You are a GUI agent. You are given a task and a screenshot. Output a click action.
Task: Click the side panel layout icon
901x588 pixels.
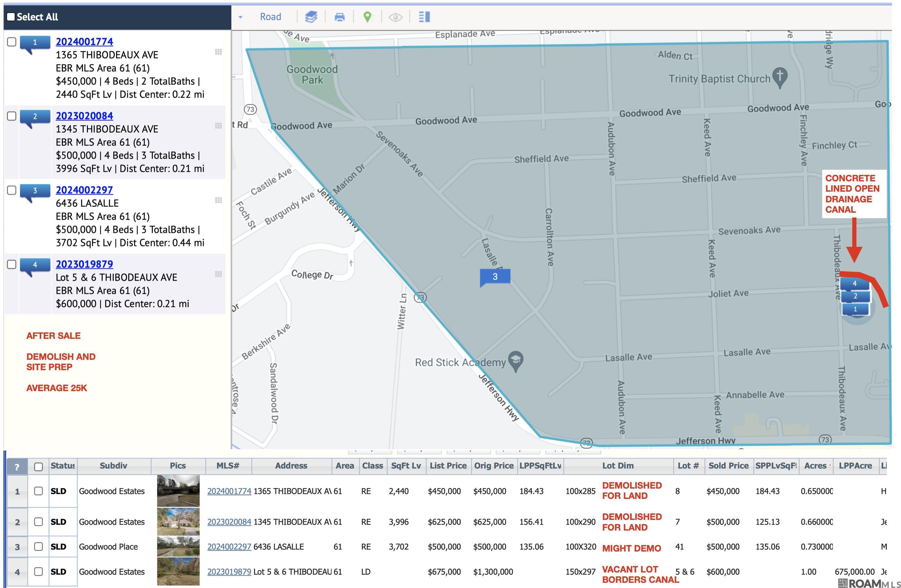point(424,17)
